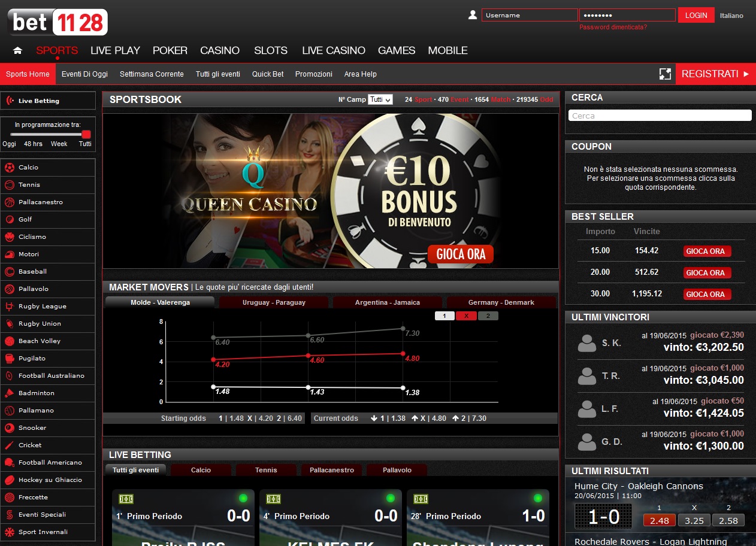Open the LIVE PLAY menu
This screenshot has width=756, height=546.
[115, 50]
